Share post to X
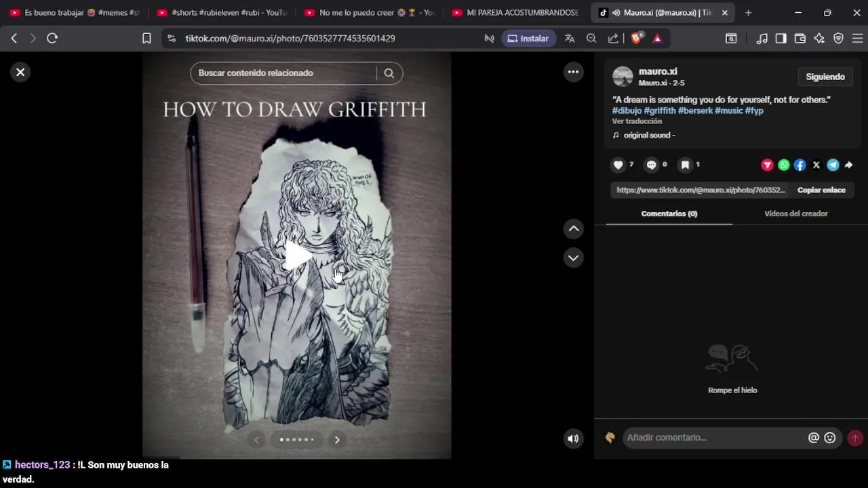Viewport: 868px width, 488px height. (x=816, y=165)
